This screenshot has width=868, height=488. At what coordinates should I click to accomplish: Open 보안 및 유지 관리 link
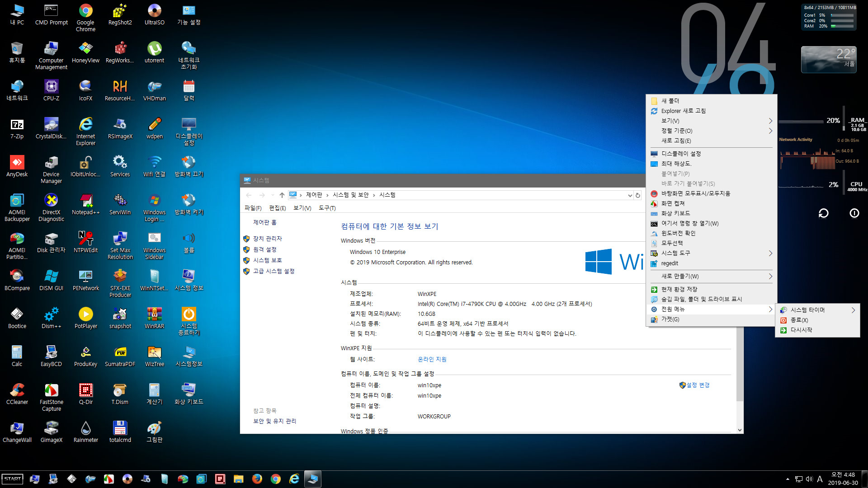[274, 421]
